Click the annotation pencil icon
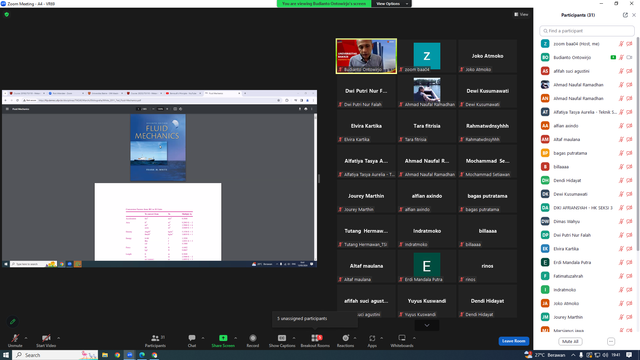Screen dimensions: 640x360 [13, 322]
